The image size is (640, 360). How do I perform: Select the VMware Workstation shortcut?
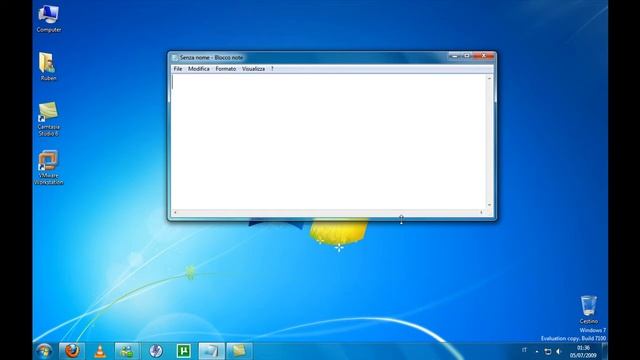tap(48, 167)
